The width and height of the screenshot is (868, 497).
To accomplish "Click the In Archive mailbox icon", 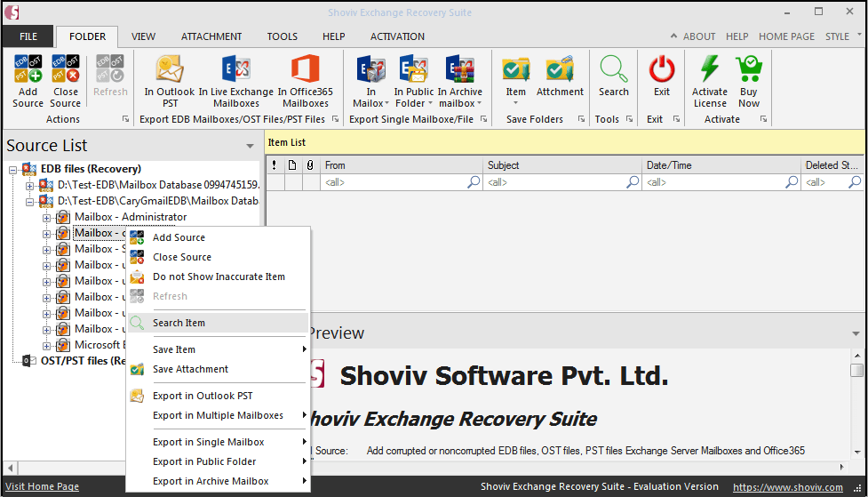I will (460, 68).
